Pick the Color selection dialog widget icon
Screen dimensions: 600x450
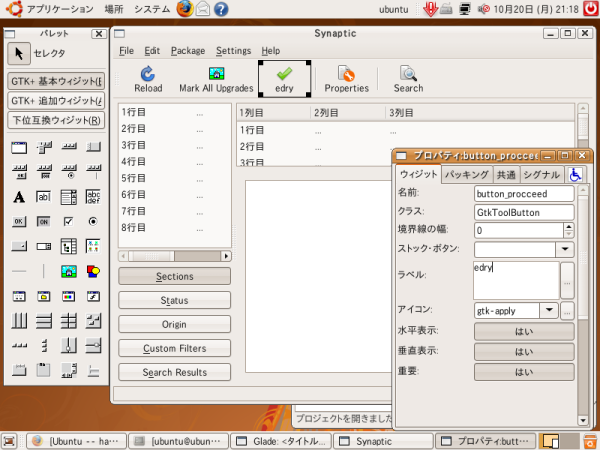(68, 296)
